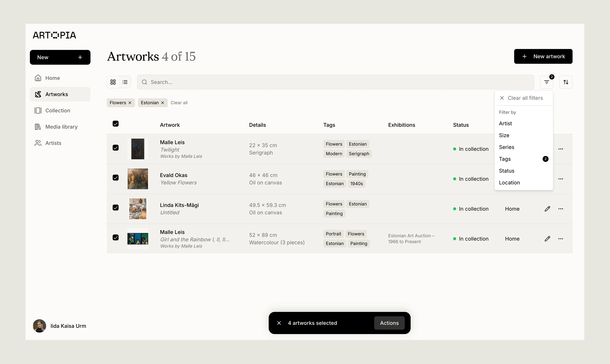Select Artworks in the sidebar
This screenshot has height=364, width=610.
(56, 94)
